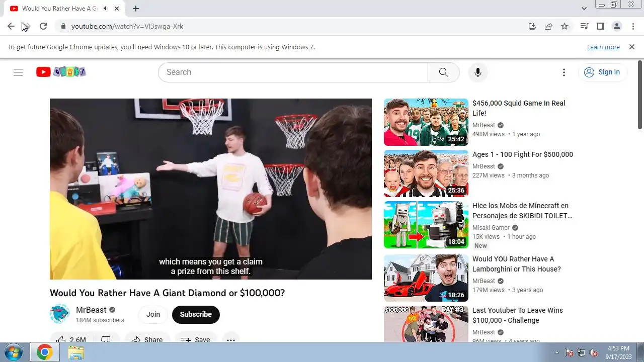644x362 pixels.
Task: Click the Subscribe button
Action: click(x=196, y=314)
